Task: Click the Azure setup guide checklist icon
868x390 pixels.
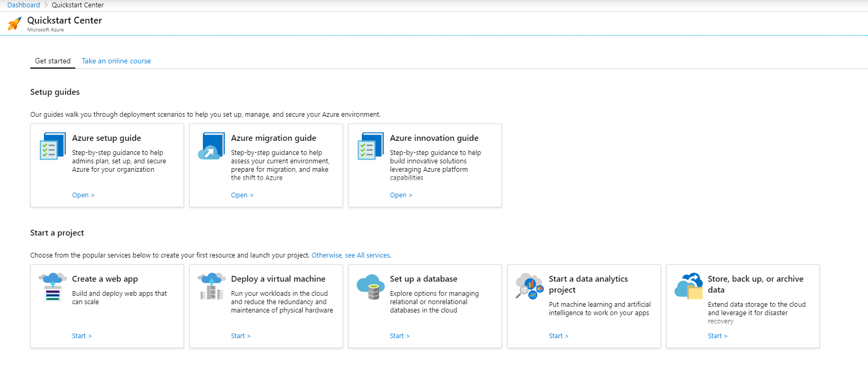Action: pyautogui.click(x=53, y=146)
